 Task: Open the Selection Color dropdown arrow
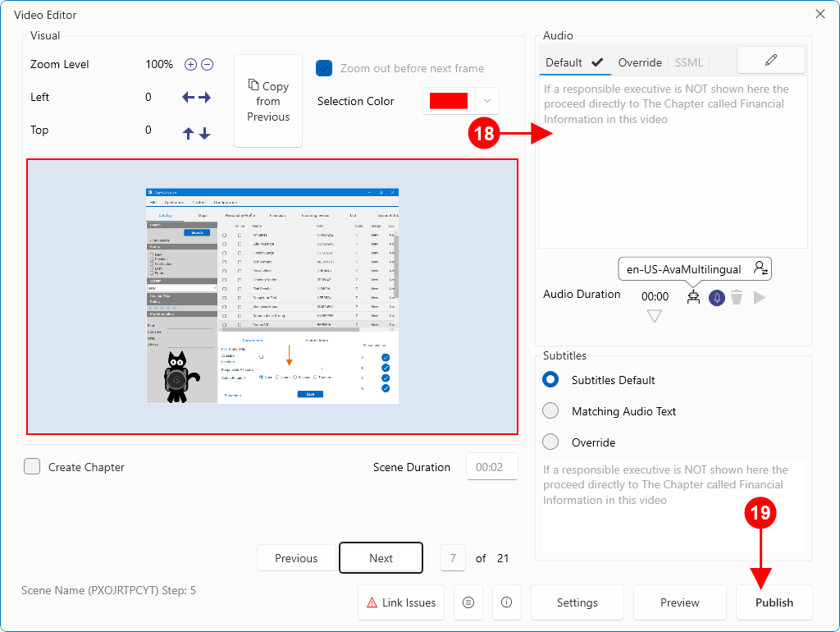pyautogui.click(x=487, y=101)
